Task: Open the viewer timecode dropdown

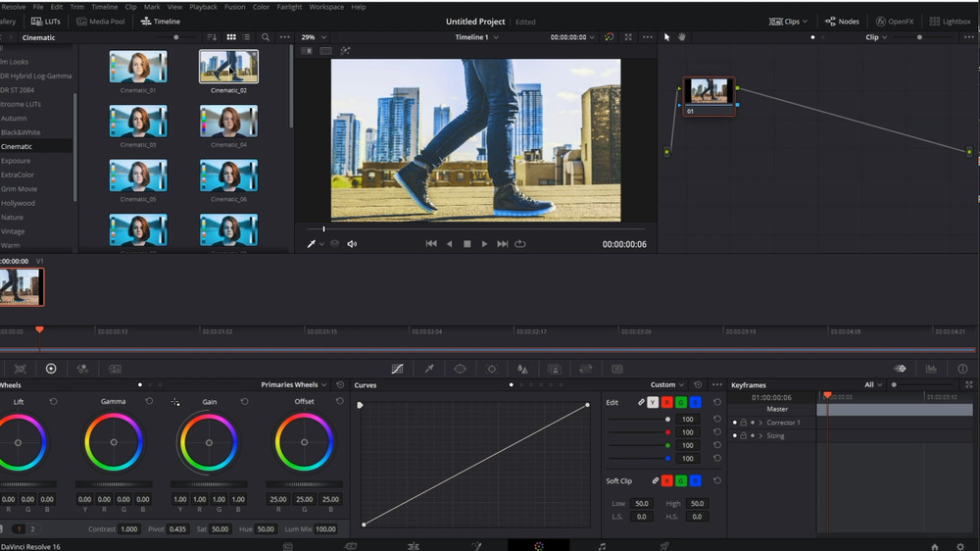Action: click(572, 37)
